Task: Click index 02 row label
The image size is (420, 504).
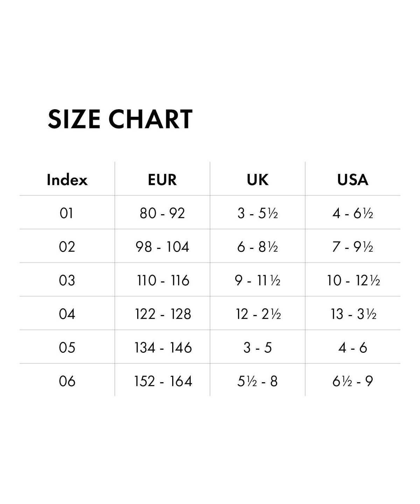Action: pyautogui.click(x=67, y=247)
